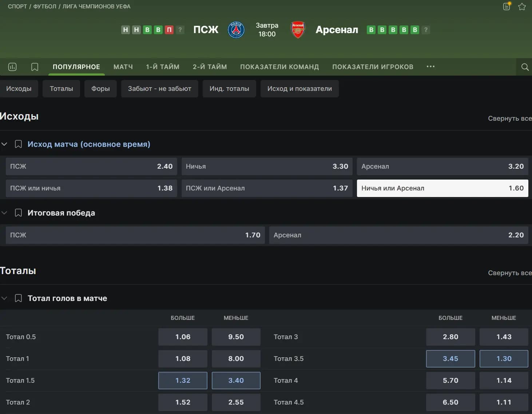Click Arsenal form question mark badge

[x=426, y=30]
